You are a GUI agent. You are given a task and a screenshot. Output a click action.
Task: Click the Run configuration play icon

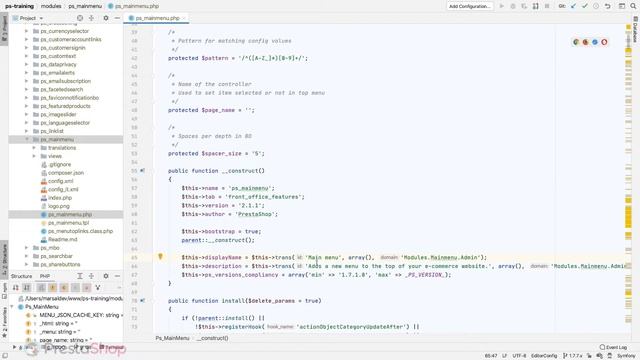pyautogui.click(x=502, y=6)
